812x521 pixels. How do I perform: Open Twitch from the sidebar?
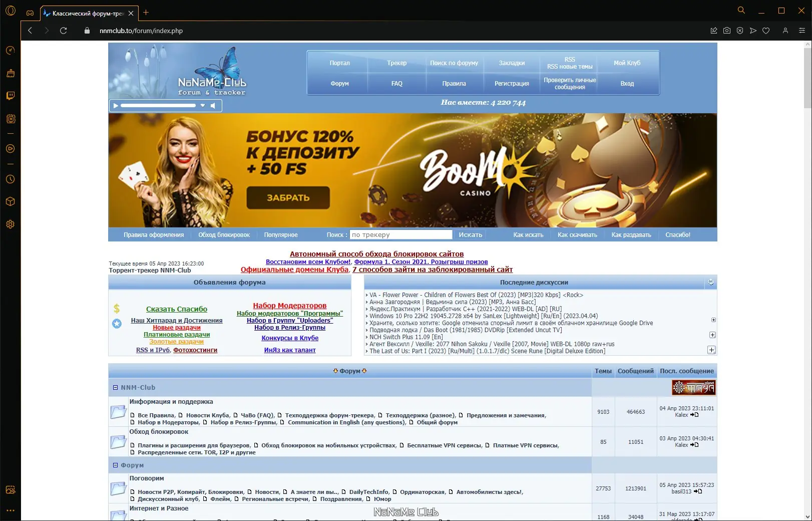click(11, 96)
